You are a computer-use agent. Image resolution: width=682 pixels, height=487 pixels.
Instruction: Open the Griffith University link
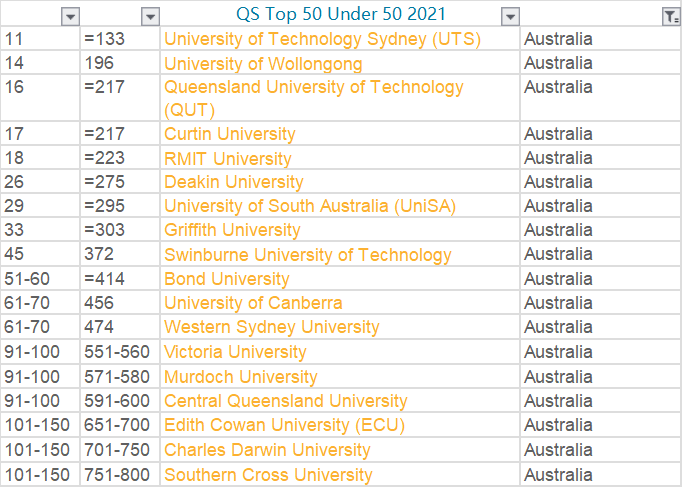coord(232,230)
